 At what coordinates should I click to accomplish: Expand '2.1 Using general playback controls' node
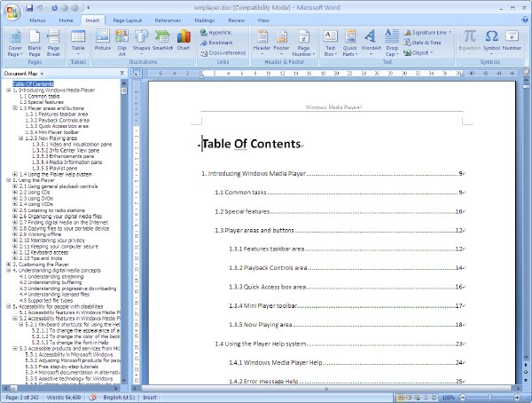(15, 186)
